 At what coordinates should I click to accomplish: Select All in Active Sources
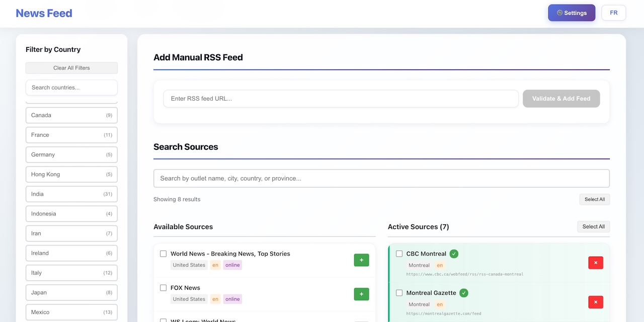pos(593,226)
